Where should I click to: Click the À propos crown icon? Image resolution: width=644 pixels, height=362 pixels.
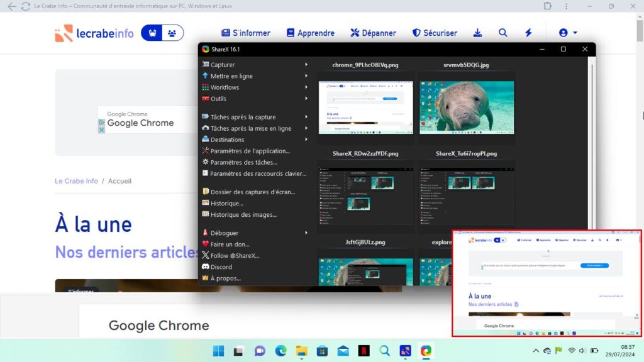pos(206,278)
